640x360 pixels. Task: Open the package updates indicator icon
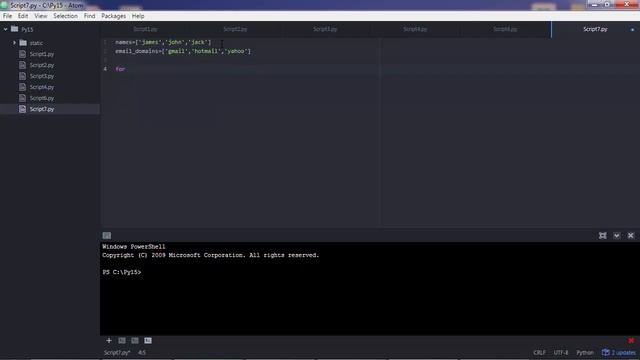click(x=606, y=352)
